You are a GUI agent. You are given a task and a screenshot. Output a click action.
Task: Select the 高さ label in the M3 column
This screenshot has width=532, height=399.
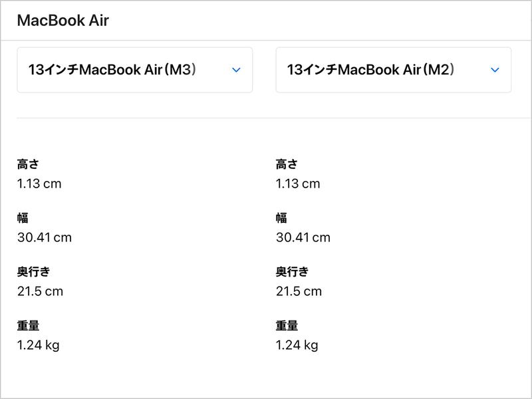28,164
